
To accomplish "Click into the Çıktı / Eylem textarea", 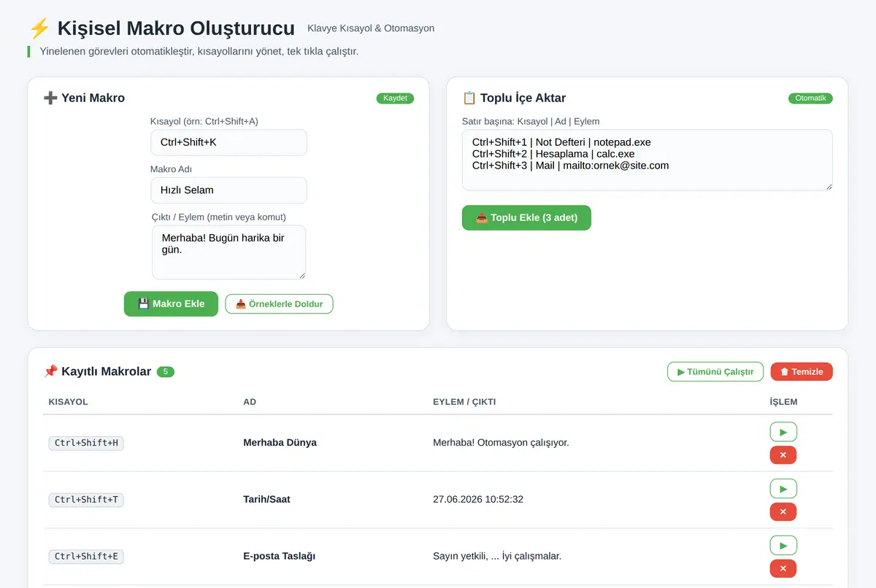I will click(x=228, y=252).
